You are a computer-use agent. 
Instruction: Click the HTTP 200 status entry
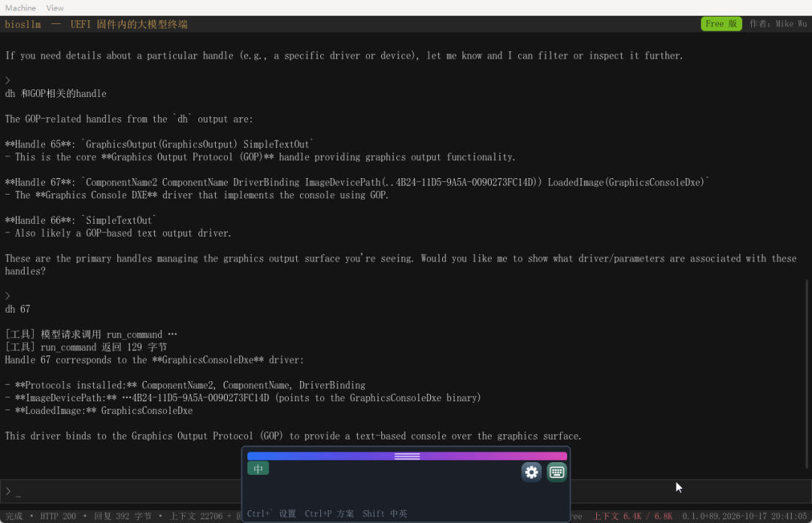pyautogui.click(x=58, y=516)
